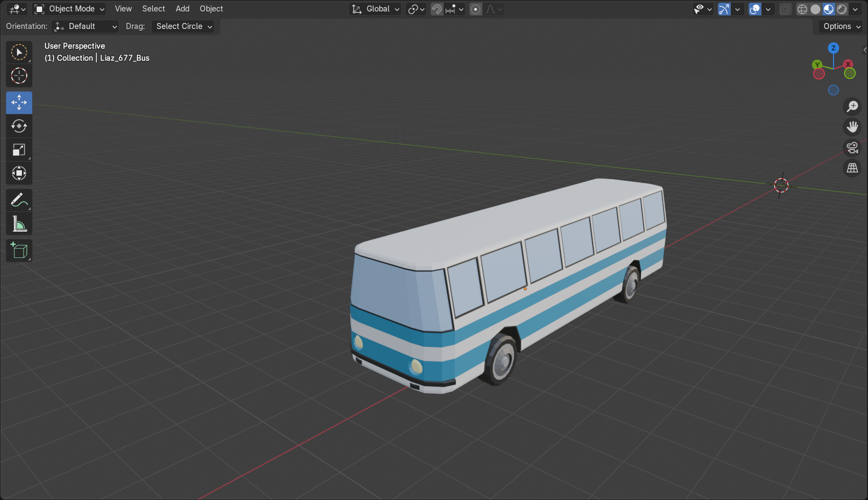This screenshot has height=500, width=868.
Task: Toggle Show Overlays button
Action: [x=755, y=9]
